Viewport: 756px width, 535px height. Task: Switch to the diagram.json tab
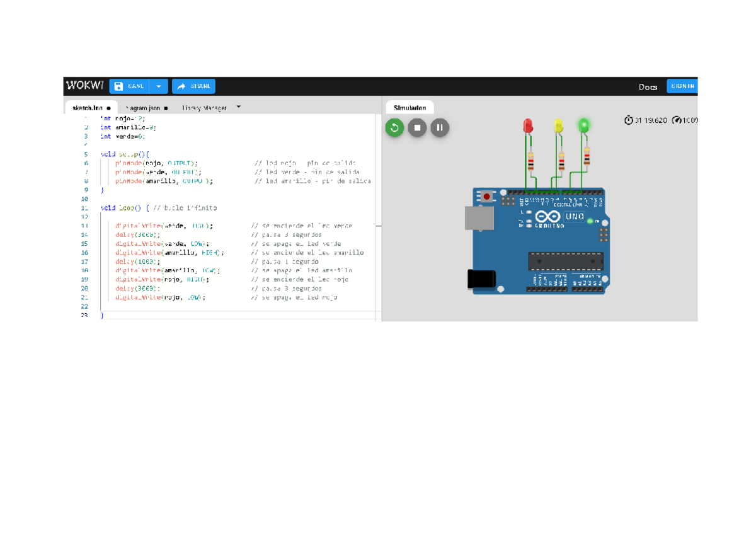click(145, 108)
